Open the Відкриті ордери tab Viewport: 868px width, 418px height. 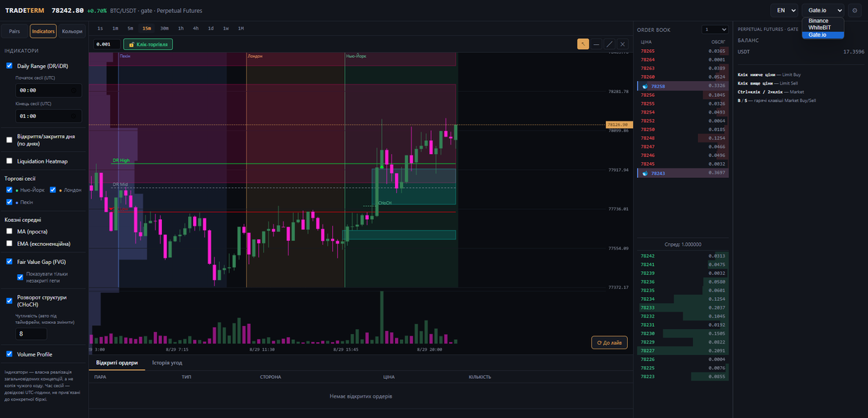pyautogui.click(x=116, y=362)
